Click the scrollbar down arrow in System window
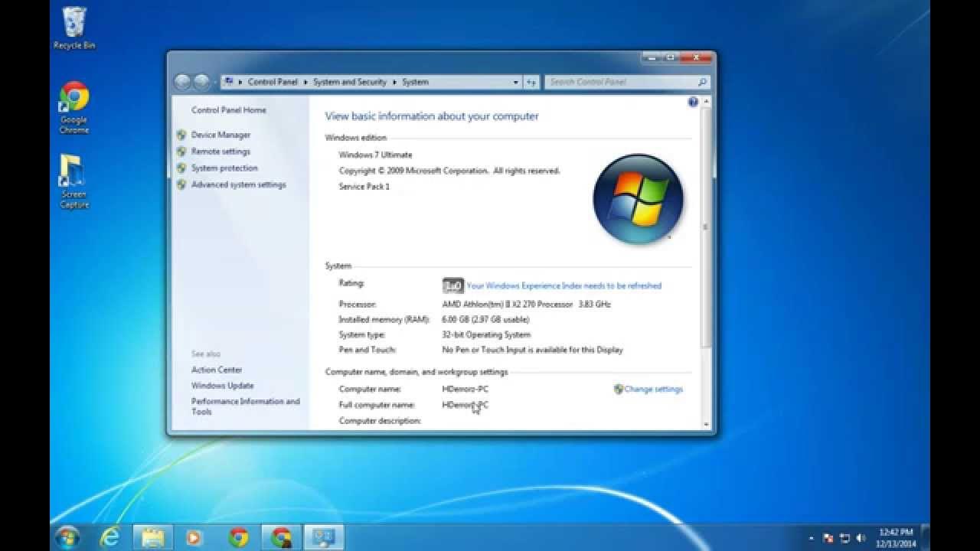The height and width of the screenshot is (551, 980). tap(706, 425)
